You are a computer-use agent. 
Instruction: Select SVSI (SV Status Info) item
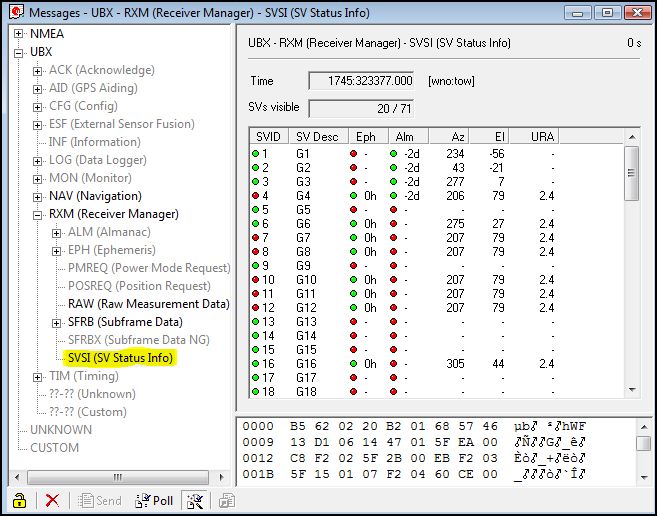pyautogui.click(x=120, y=358)
